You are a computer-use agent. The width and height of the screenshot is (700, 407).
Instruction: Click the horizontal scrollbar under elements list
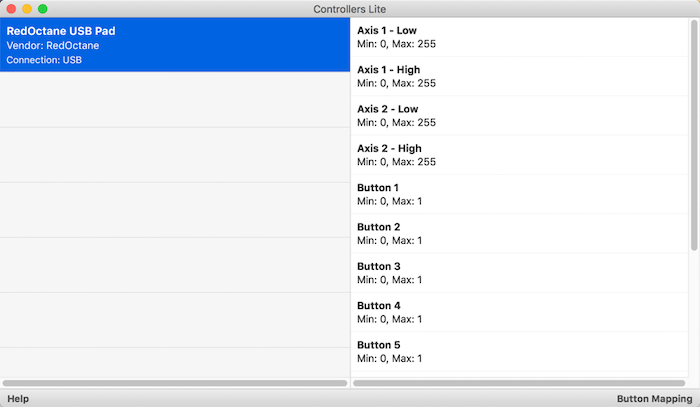[519, 383]
